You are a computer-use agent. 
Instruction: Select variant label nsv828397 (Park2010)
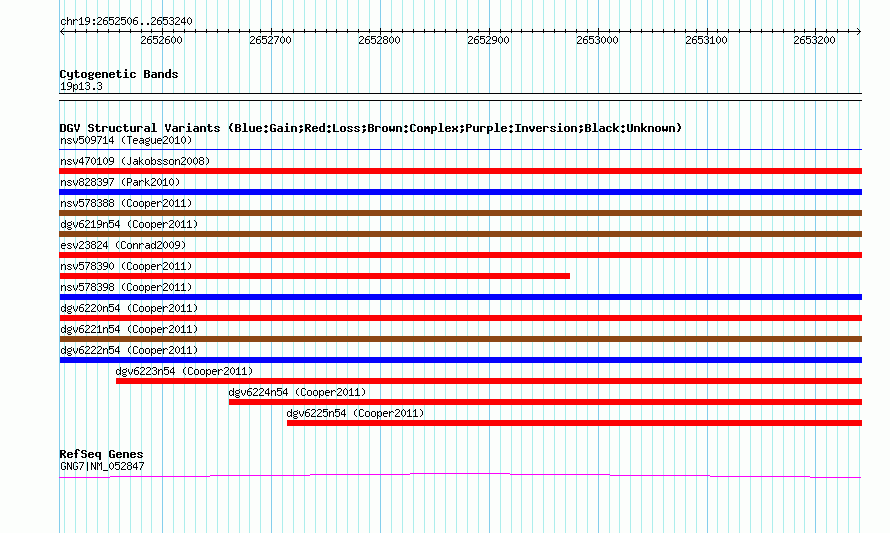point(120,182)
